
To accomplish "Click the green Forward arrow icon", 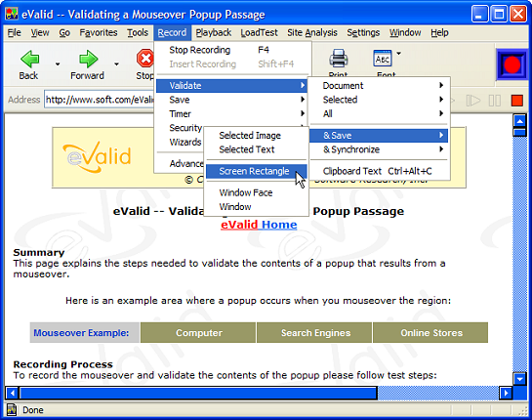I will point(88,59).
